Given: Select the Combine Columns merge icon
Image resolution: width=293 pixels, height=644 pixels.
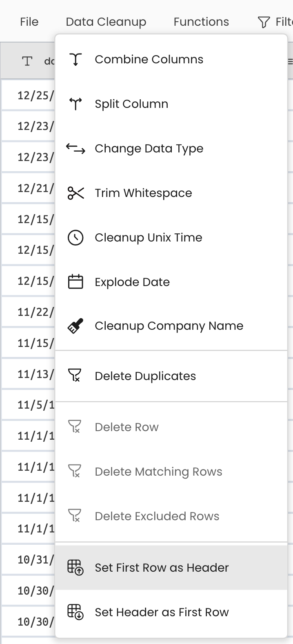Looking at the screenshot, I should 75,58.
